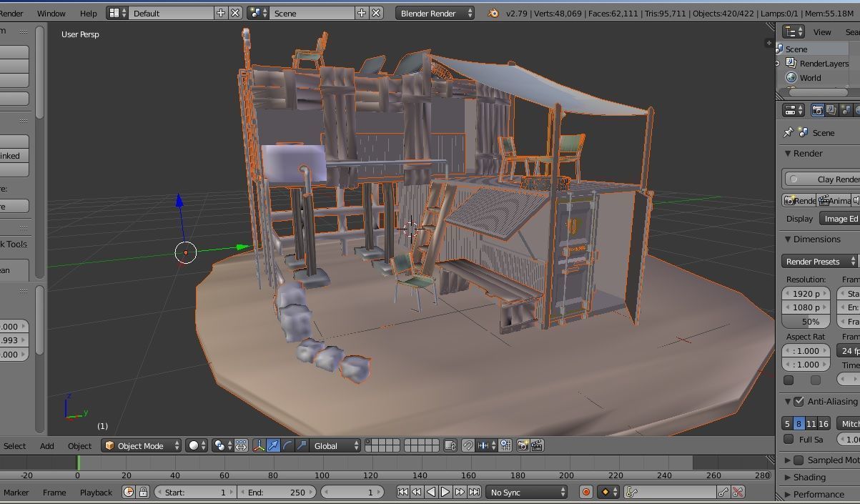Jump to next keyframe
This screenshot has width=860, height=504.
pyautogui.click(x=459, y=492)
